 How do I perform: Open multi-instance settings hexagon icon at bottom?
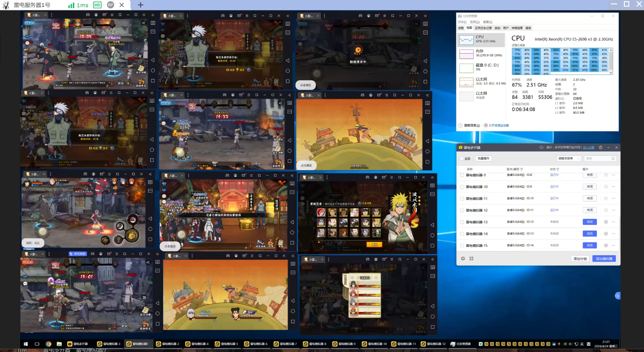click(x=463, y=259)
